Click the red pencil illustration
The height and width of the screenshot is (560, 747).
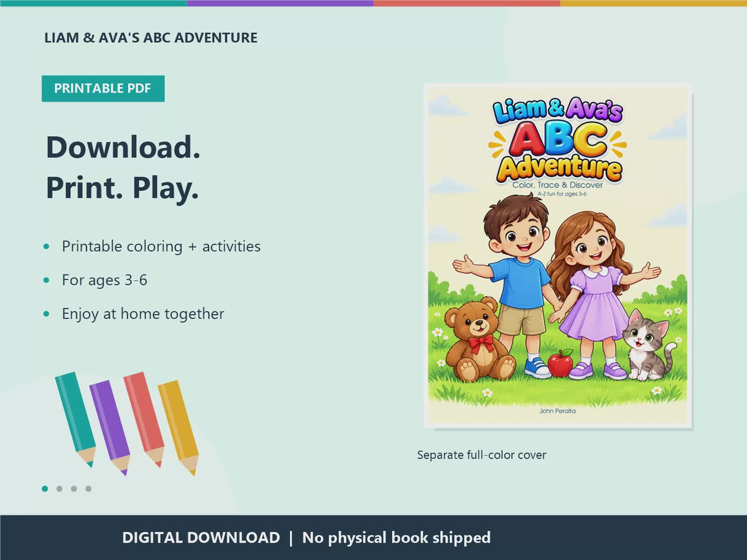tap(144, 419)
